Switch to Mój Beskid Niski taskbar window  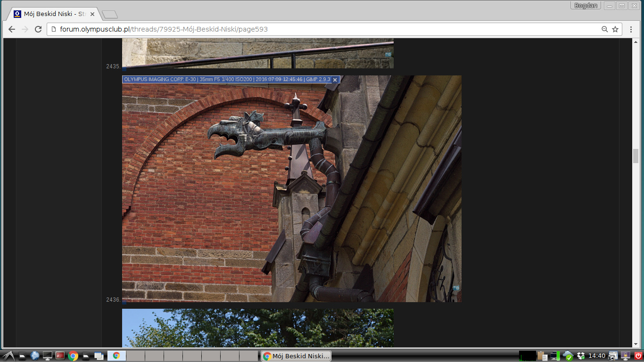[296, 356]
